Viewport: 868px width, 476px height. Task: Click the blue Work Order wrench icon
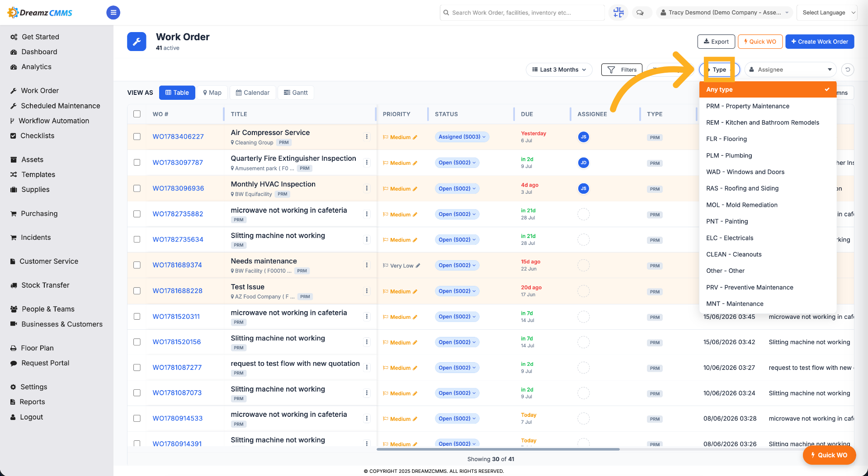click(137, 42)
